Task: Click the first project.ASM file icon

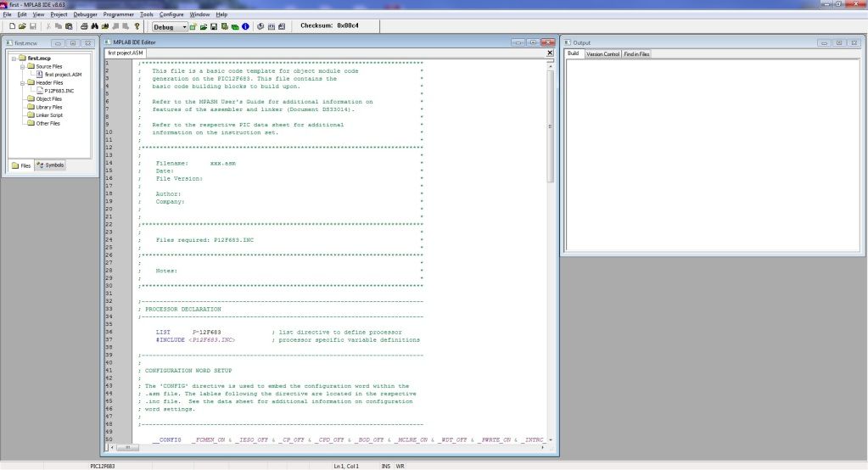Action: 40,74
